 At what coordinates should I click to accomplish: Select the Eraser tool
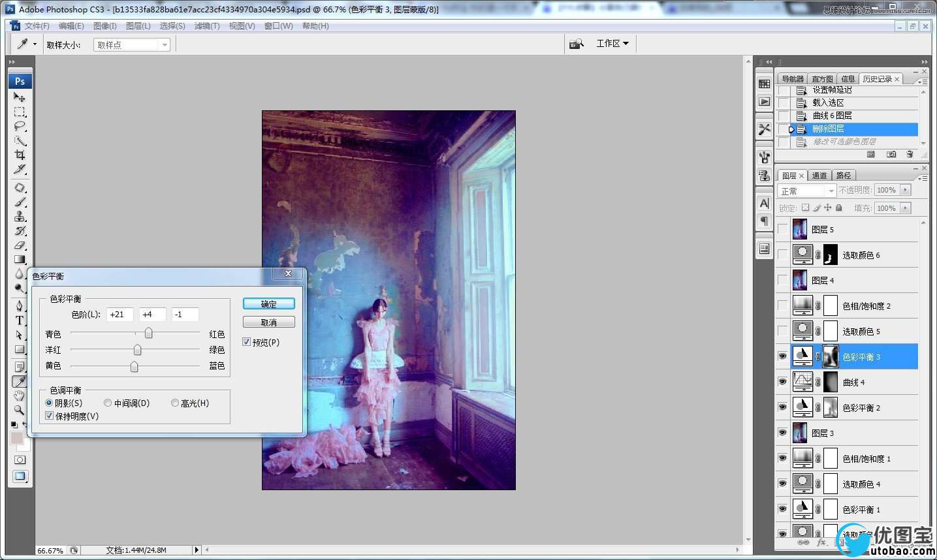click(20, 245)
